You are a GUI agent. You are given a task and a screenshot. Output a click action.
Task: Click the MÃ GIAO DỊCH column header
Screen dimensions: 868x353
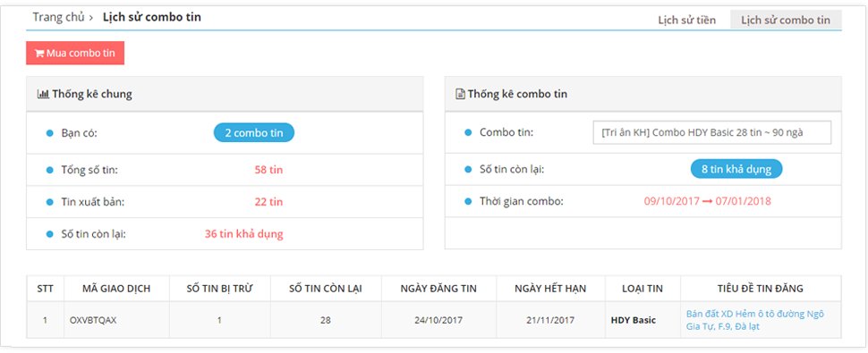click(x=116, y=289)
